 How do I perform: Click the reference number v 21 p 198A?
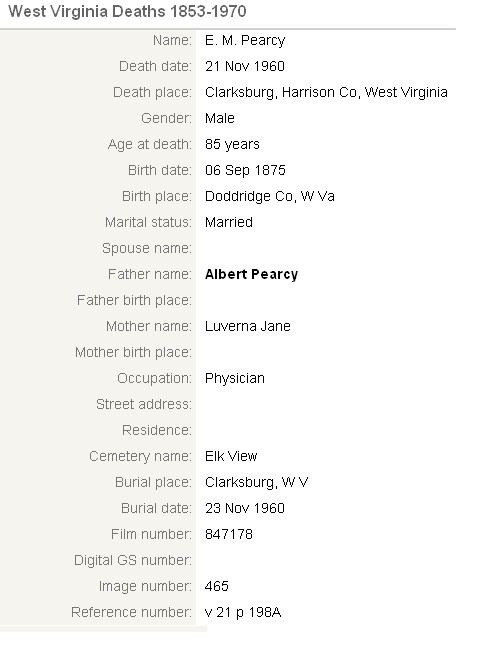pyautogui.click(x=243, y=612)
